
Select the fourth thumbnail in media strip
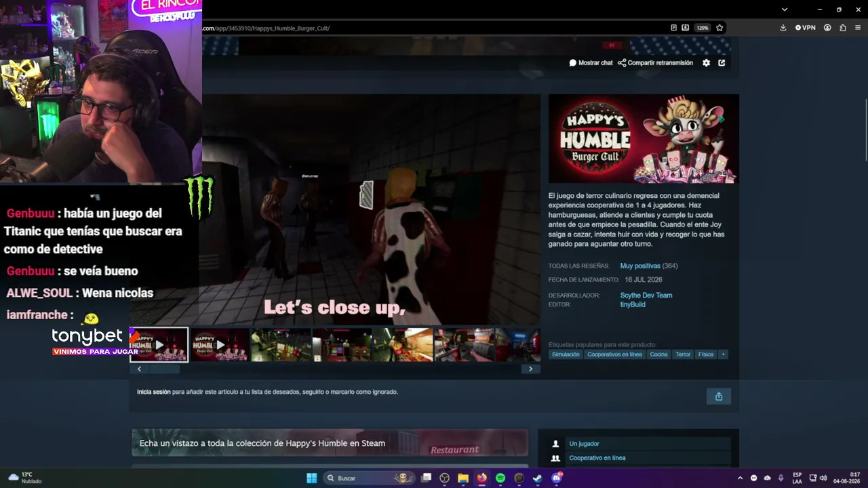pos(342,345)
